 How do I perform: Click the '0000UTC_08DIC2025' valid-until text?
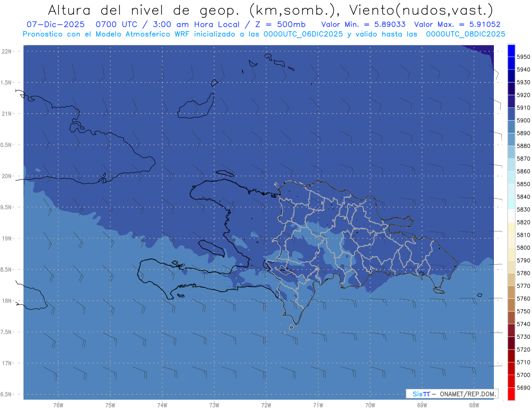(x=465, y=34)
